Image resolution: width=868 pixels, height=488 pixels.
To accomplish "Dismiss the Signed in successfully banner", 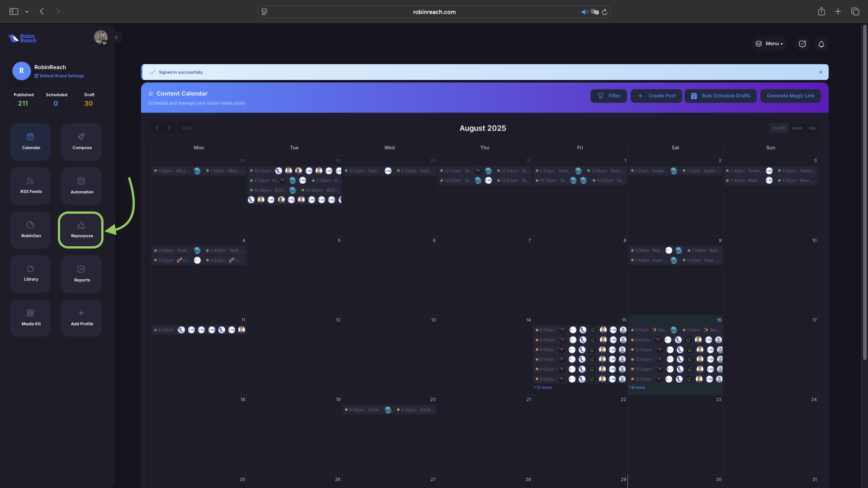I will tap(821, 72).
